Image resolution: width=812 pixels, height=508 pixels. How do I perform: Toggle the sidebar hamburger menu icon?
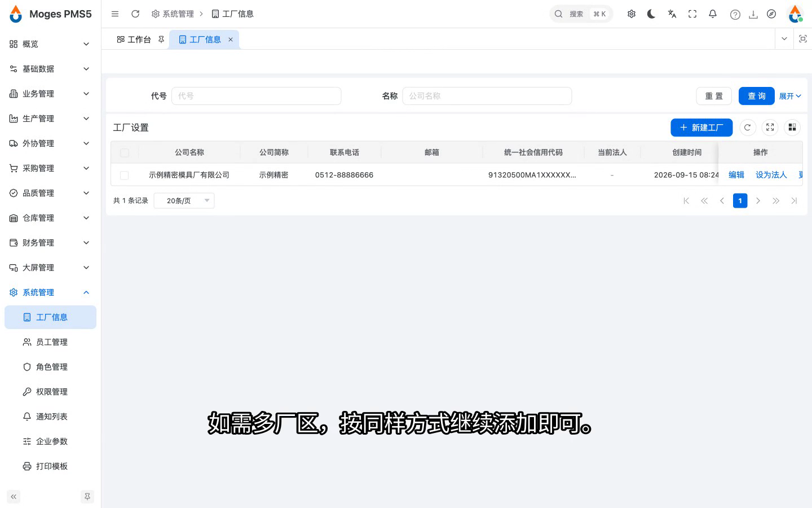tap(115, 14)
